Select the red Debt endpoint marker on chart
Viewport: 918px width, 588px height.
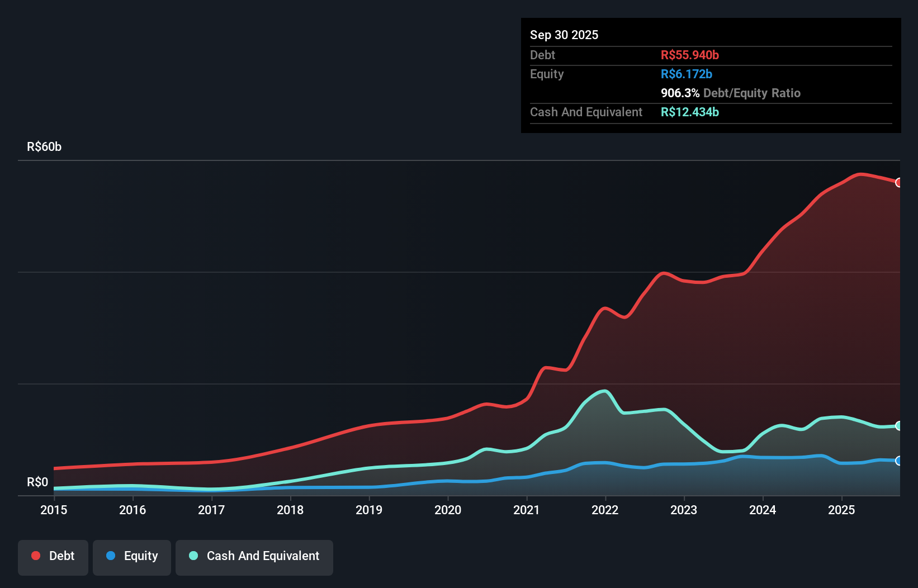pyautogui.click(x=899, y=183)
